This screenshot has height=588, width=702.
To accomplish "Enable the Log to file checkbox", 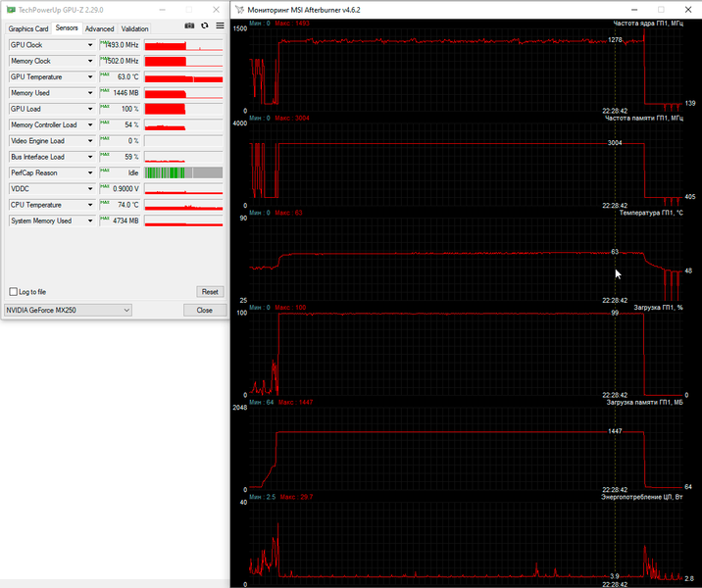I will pyautogui.click(x=14, y=292).
